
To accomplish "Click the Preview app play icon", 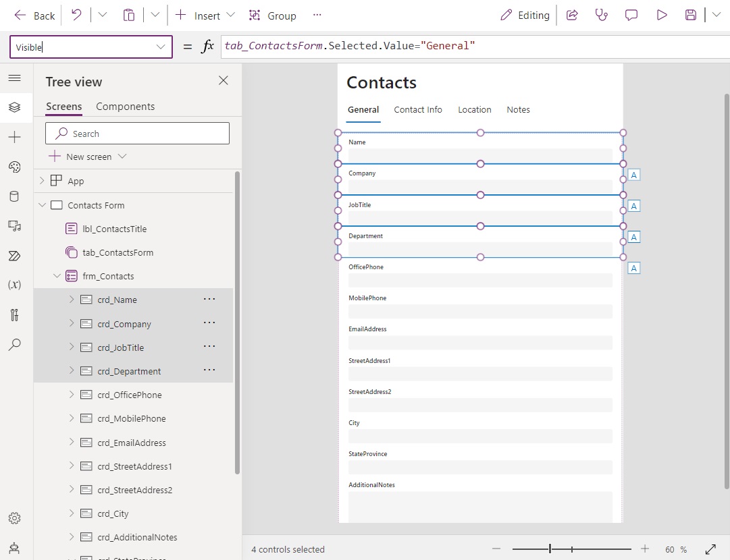I will tap(661, 16).
